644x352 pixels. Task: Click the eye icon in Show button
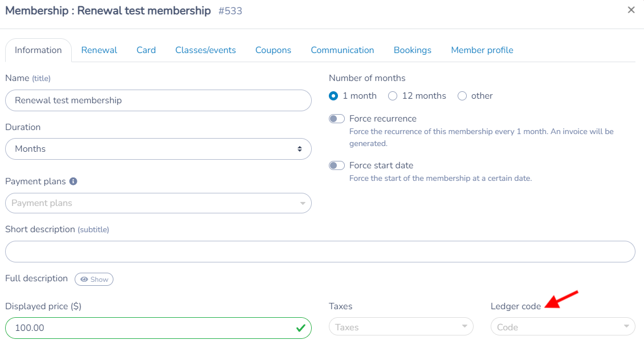point(84,279)
